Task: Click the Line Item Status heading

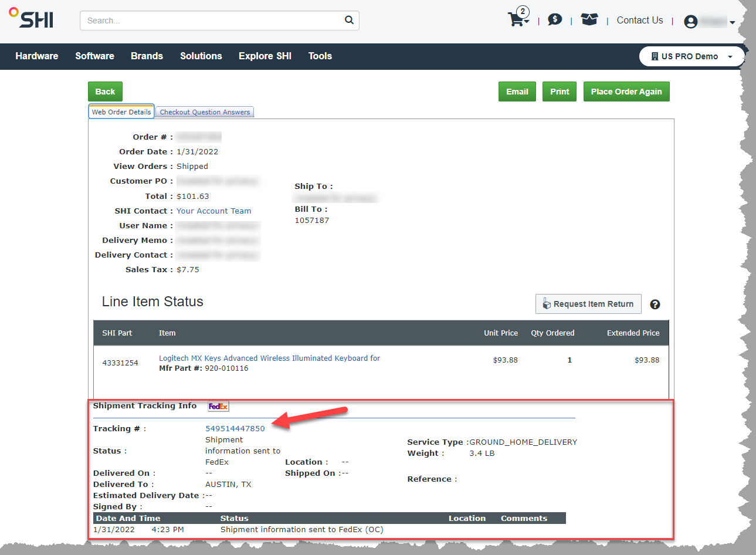Action: pos(152,302)
